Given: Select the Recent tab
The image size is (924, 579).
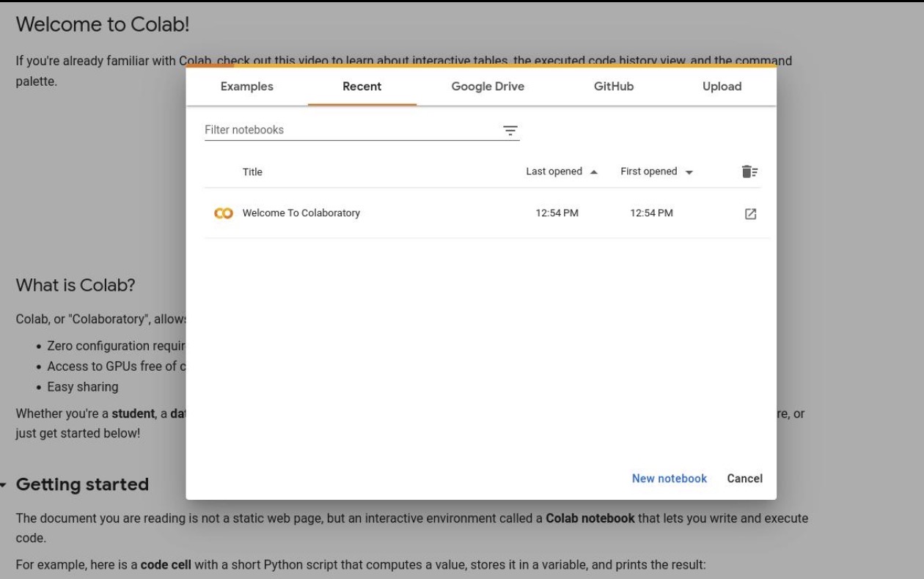Looking at the screenshot, I should [362, 86].
